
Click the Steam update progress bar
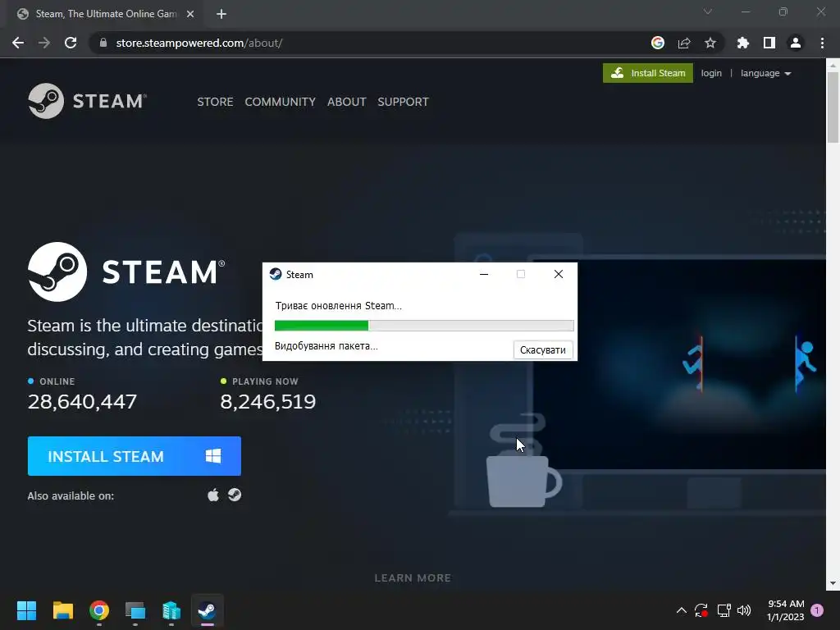pyautogui.click(x=424, y=325)
